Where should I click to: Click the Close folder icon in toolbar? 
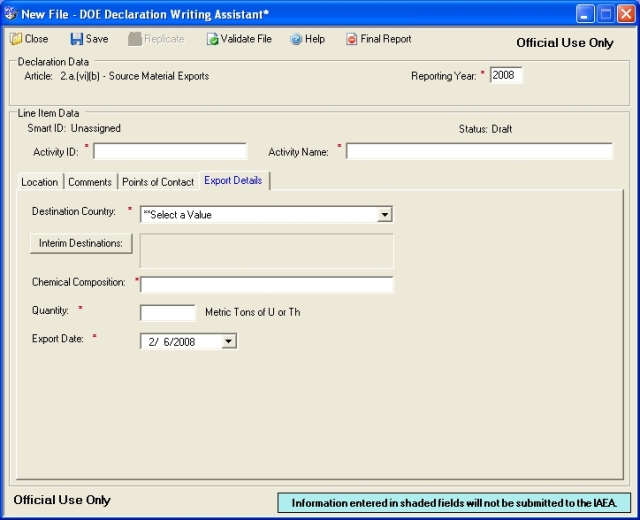16,39
